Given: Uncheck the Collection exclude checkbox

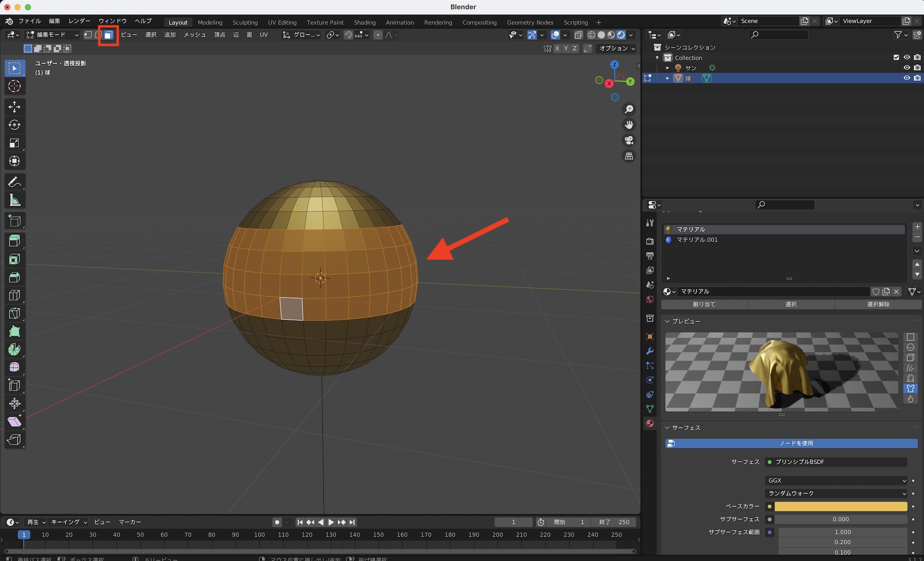Looking at the screenshot, I should point(896,57).
